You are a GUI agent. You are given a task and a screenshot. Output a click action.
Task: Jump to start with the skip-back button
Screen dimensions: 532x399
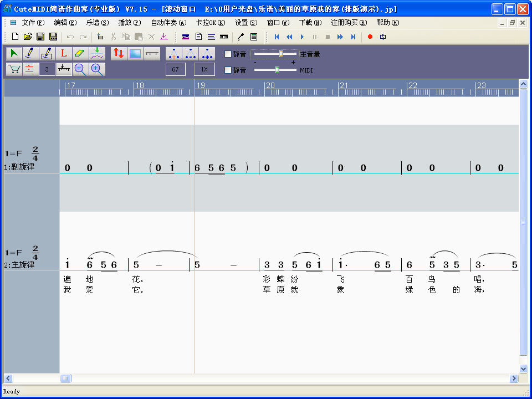277,37
